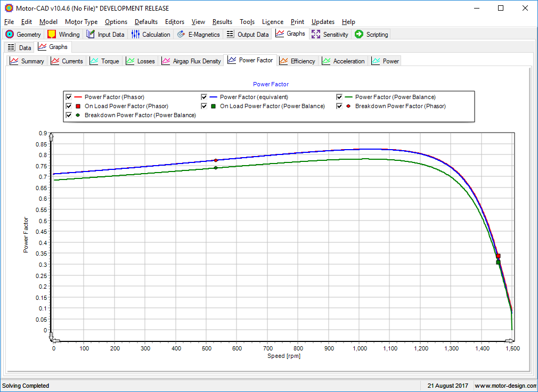Image resolution: width=538 pixels, height=392 pixels.
Task: Open the Results menu
Action: 222,22
